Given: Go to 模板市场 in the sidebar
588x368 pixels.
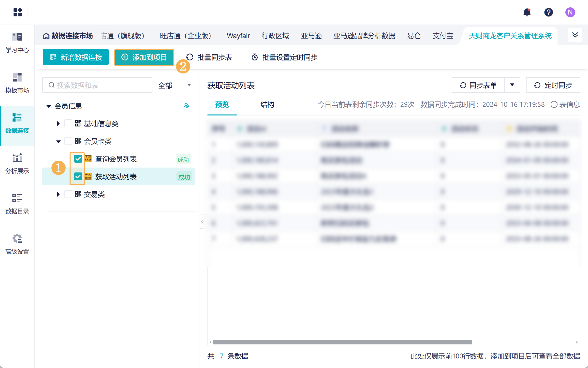Looking at the screenshot, I should 17,83.
